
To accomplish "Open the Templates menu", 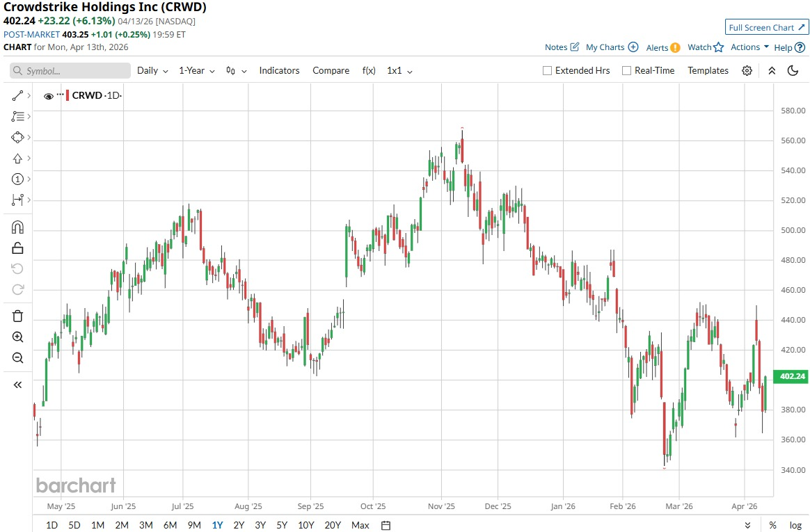I will coord(708,71).
